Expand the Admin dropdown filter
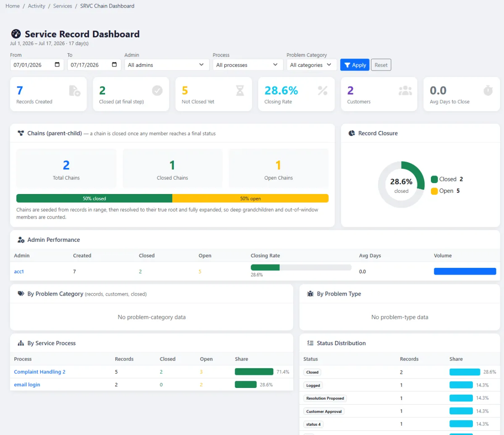 coord(167,65)
